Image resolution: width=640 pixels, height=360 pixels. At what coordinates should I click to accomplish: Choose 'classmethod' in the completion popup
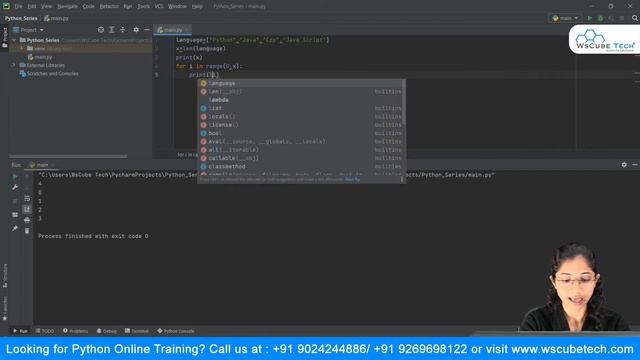click(301, 167)
